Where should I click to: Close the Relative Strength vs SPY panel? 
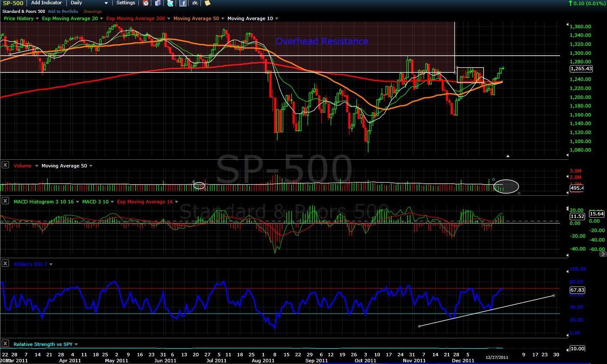(x=6, y=343)
